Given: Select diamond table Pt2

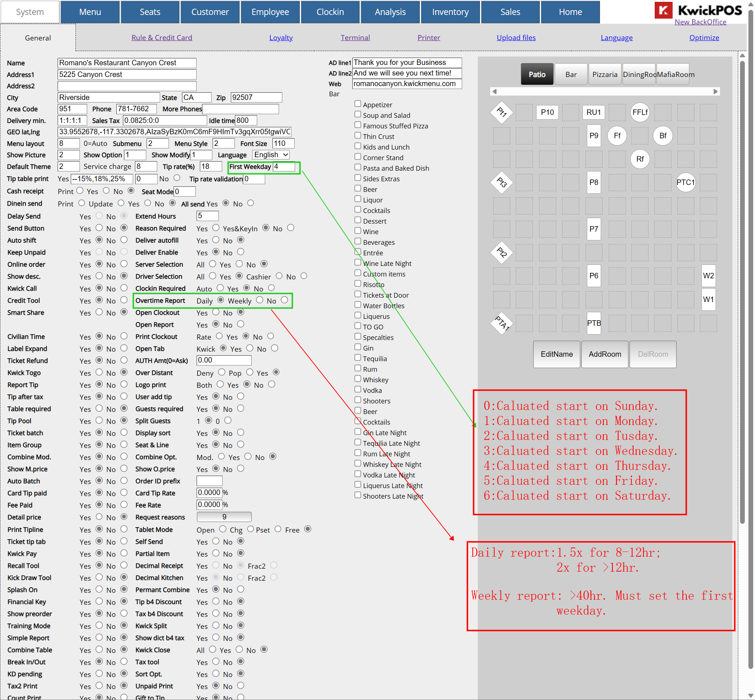Looking at the screenshot, I should [501, 252].
